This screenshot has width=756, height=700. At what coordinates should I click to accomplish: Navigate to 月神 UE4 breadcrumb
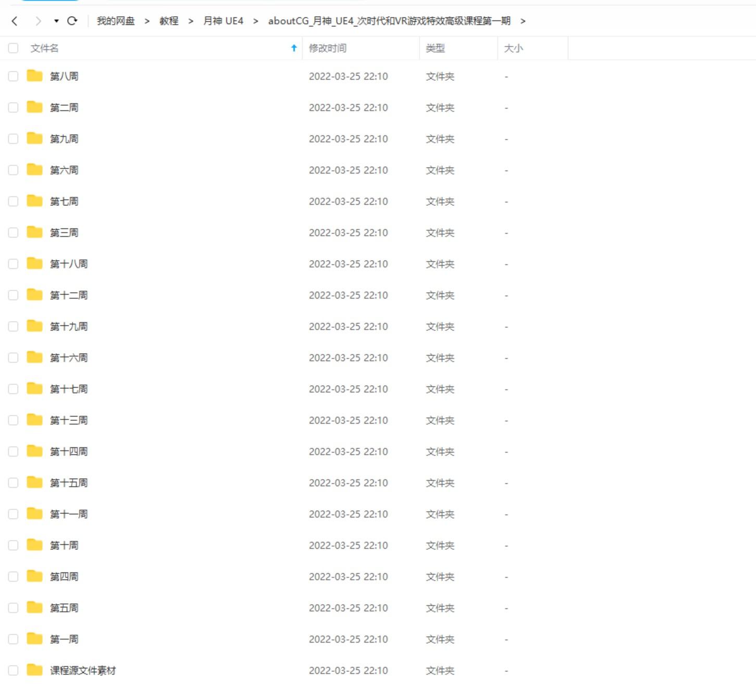(223, 21)
